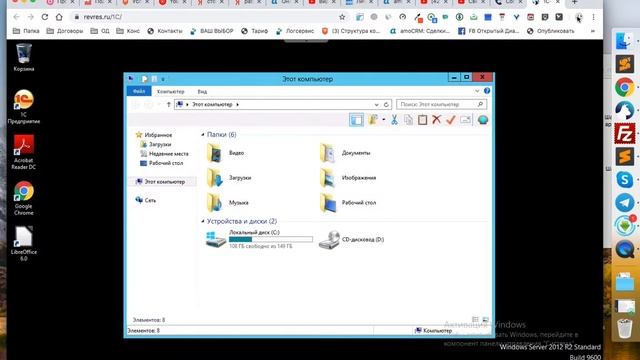The height and width of the screenshot is (360, 640).
Task: Select the Видео folder
Action: 225,153
